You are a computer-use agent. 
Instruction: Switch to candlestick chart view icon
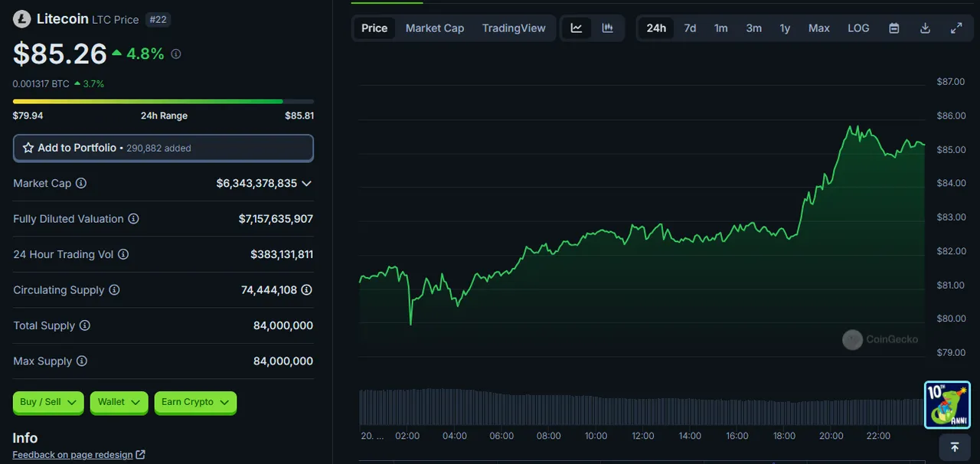(x=608, y=28)
